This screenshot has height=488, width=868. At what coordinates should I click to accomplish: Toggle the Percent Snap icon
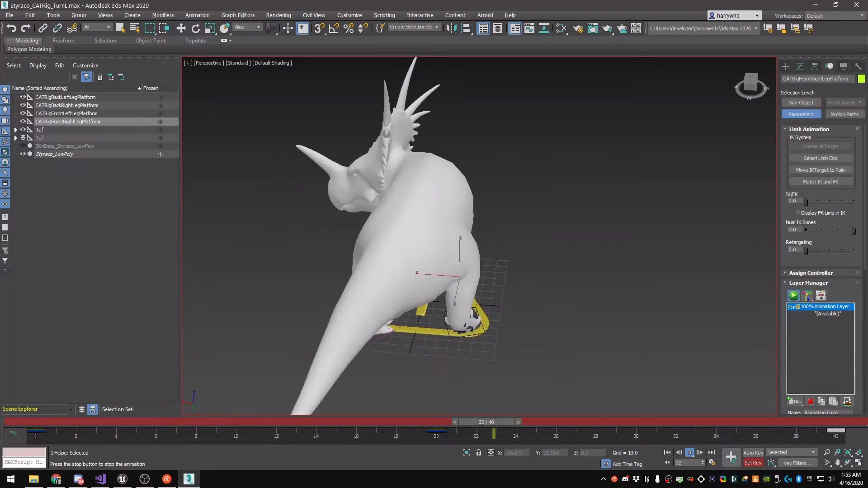[348, 28]
